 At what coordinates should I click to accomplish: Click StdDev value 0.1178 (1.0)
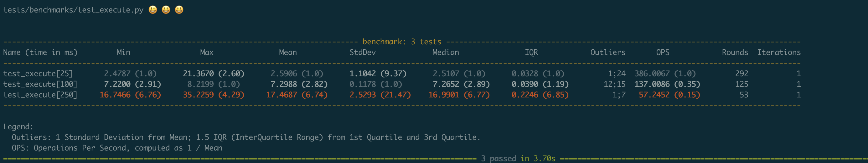tap(376, 84)
